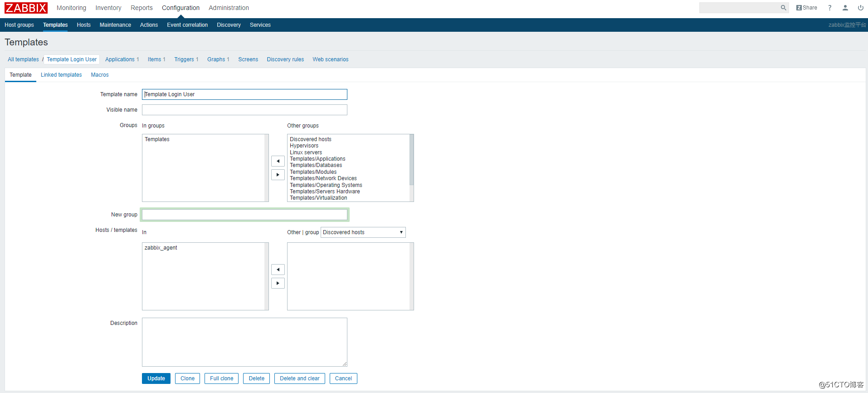Open the Triggers 1 link
The image size is (868, 393).
186,59
